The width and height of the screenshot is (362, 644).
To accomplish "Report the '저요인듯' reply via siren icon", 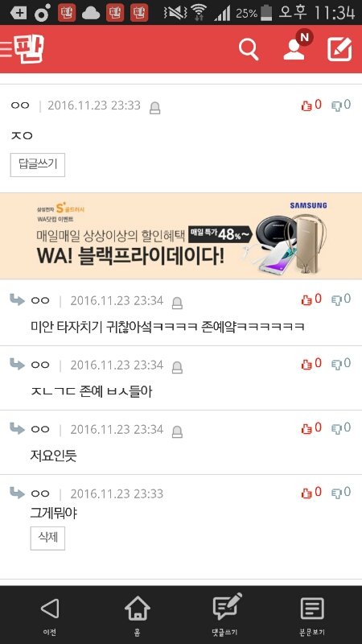I will coord(177,431).
